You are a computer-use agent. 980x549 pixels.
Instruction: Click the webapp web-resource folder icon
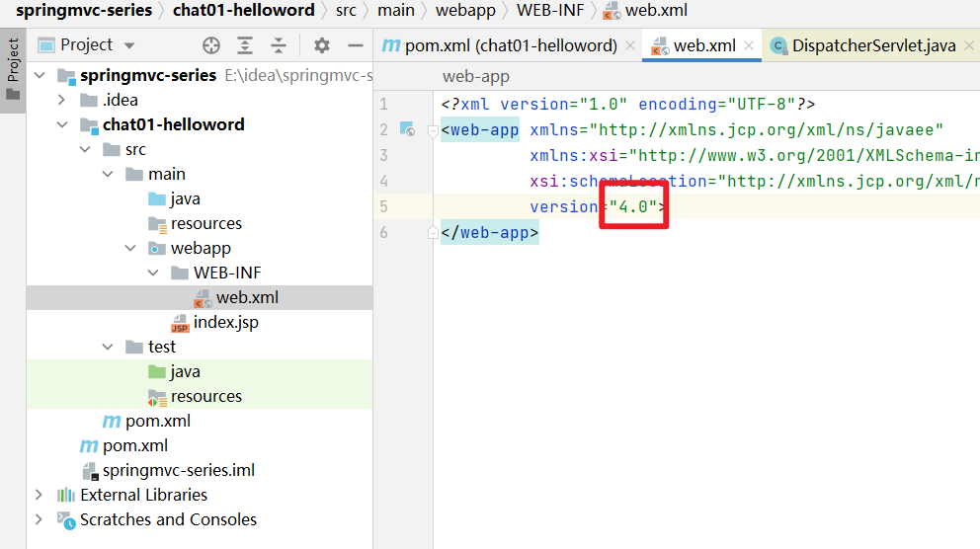pos(157,248)
